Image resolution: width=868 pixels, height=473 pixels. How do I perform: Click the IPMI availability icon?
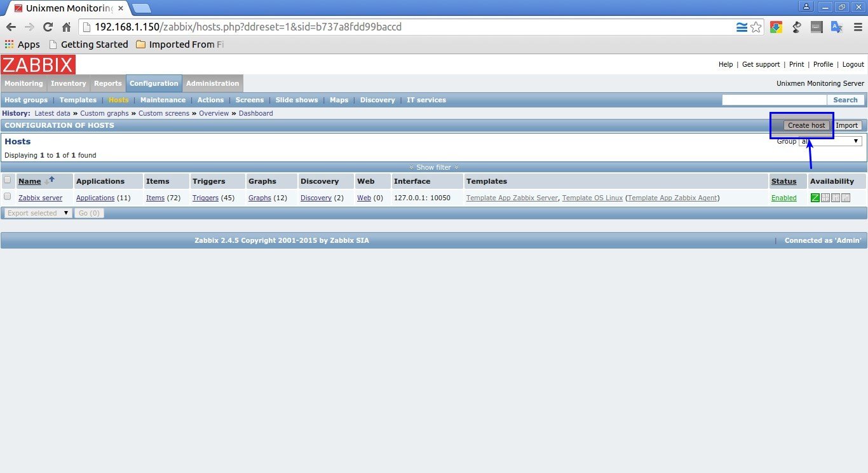(845, 198)
